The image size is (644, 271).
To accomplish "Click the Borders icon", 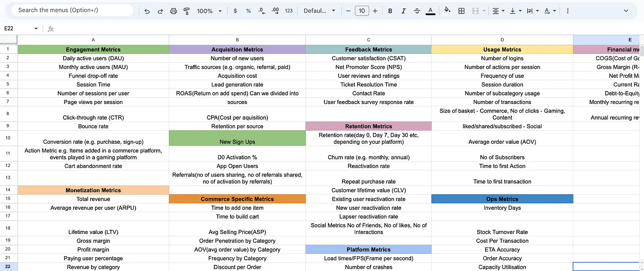I will pyautogui.click(x=461, y=10).
